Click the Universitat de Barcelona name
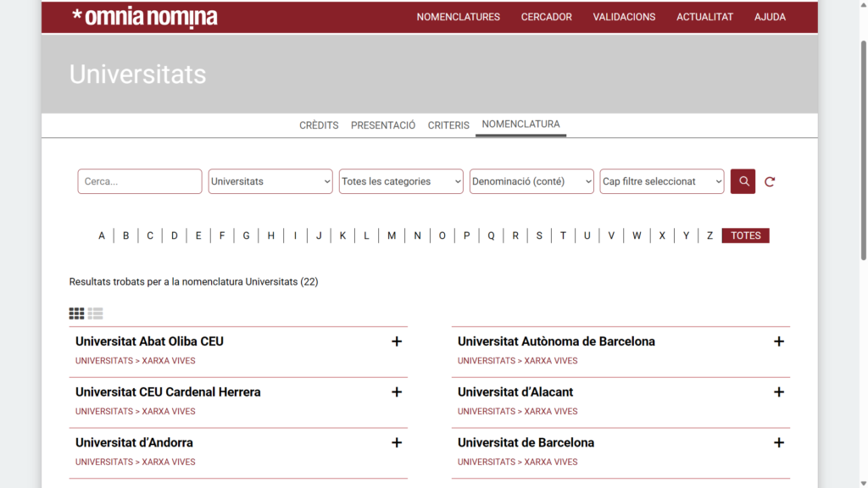Image resolution: width=868 pixels, height=488 pixels. pos(525,442)
